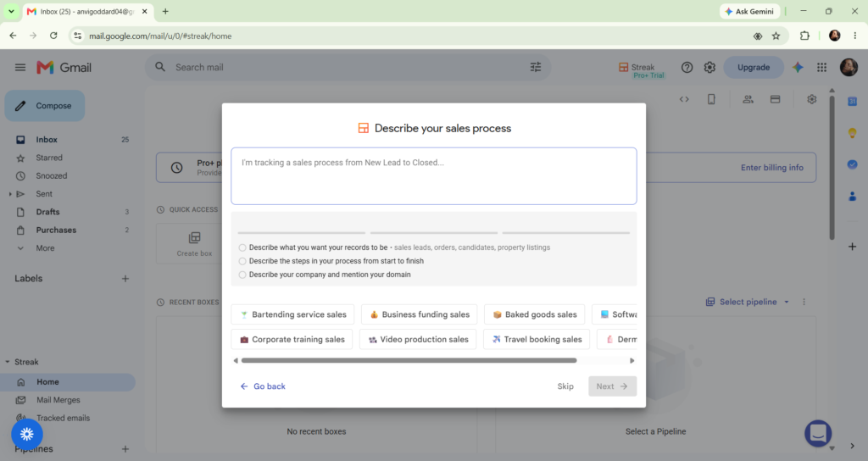Click the Gemini sparkle icon
Screen dimensions: 868x461
798,68
